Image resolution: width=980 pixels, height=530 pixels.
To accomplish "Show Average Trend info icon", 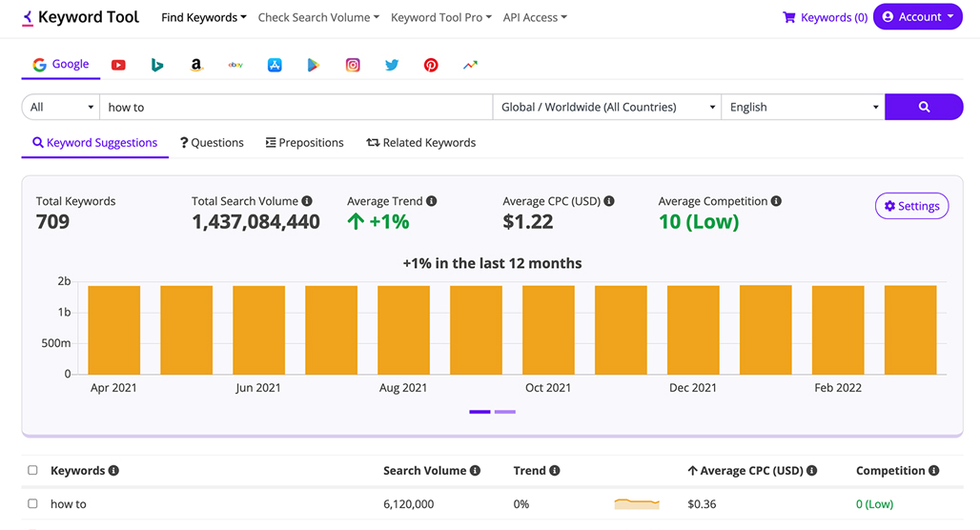I will click(431, 201).
